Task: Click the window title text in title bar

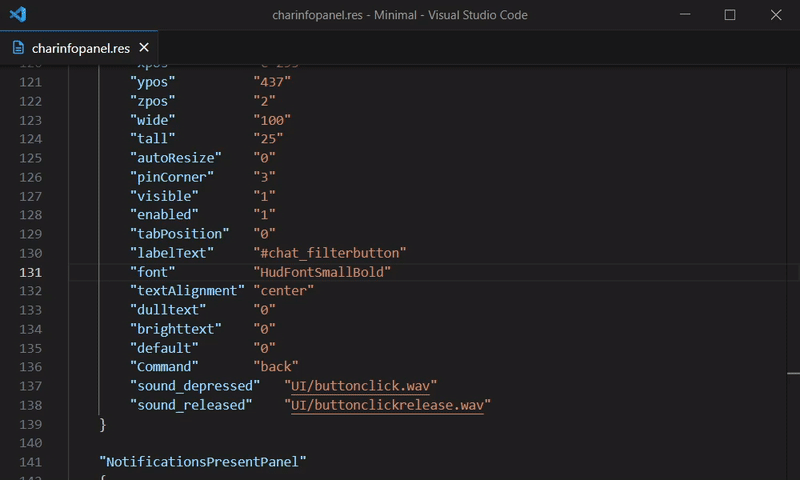Action: point(400,15)
